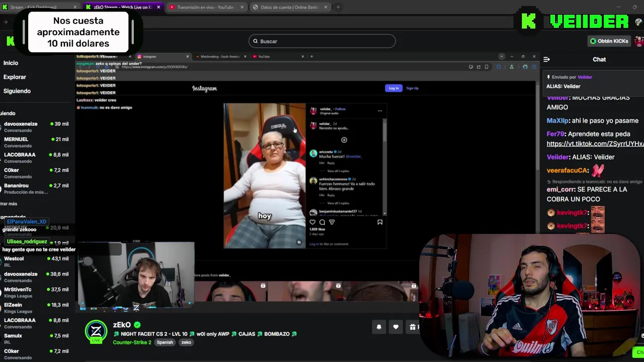Open the Inicio sidebar link
The height and width of the screenshot is (362, 644).
coord(11,63)
